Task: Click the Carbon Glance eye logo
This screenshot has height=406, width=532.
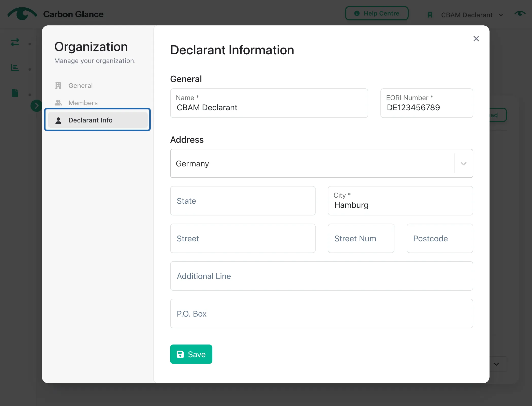Action: 22,14
